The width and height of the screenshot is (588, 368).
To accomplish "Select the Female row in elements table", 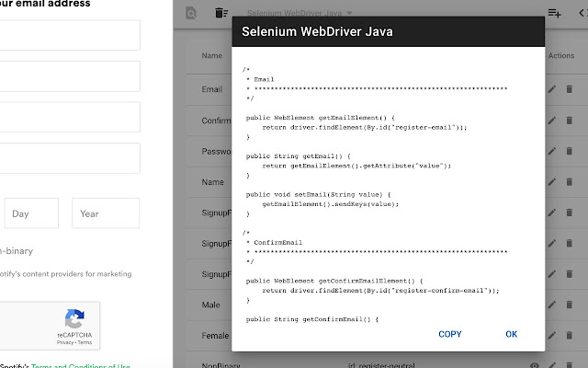I will tap(215, 336).
